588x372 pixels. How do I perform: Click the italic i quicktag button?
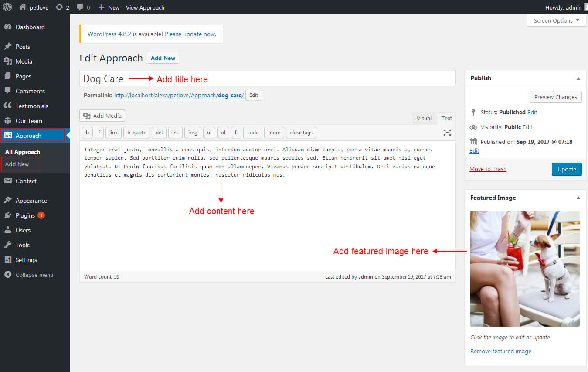pos(99,133)
